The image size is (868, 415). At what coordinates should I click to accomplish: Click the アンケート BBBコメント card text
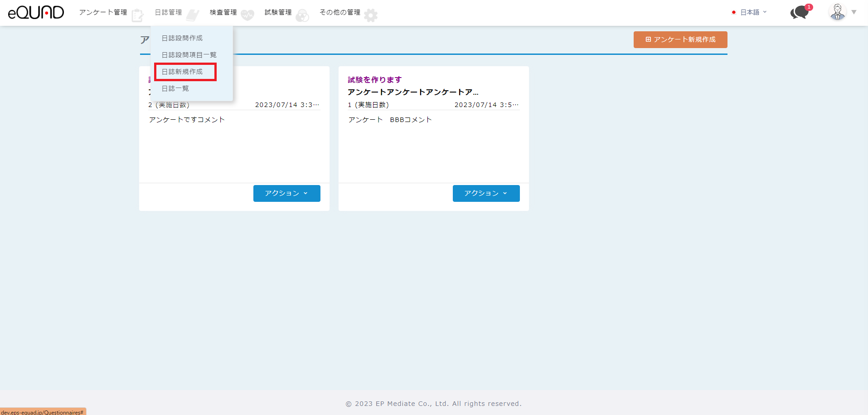(x=390, y=120)
